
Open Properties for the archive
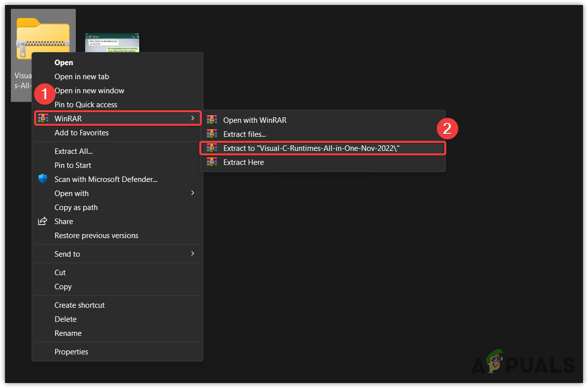click(x=71, y=351)
